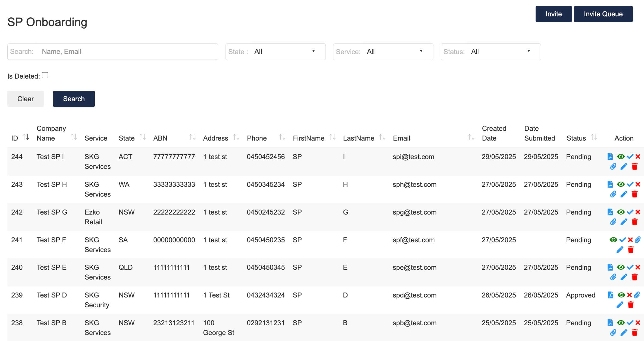Sort the table by Address column
644x341 pixels.
tap(236, 137)
